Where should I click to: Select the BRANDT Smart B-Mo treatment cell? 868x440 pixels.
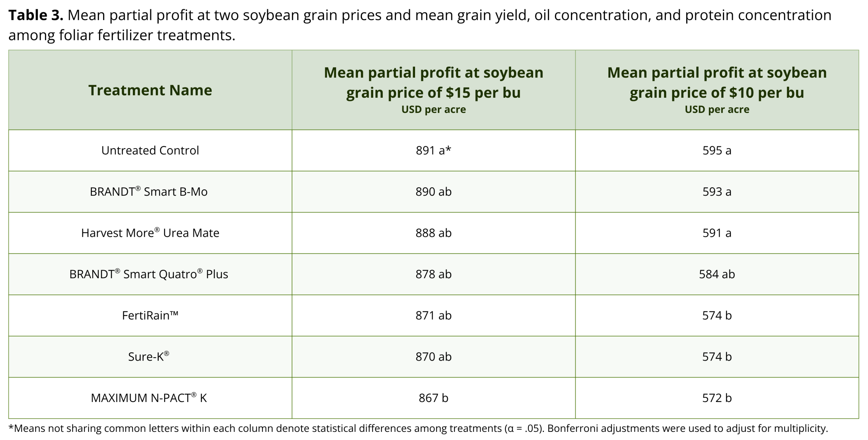tap(149, 192)
